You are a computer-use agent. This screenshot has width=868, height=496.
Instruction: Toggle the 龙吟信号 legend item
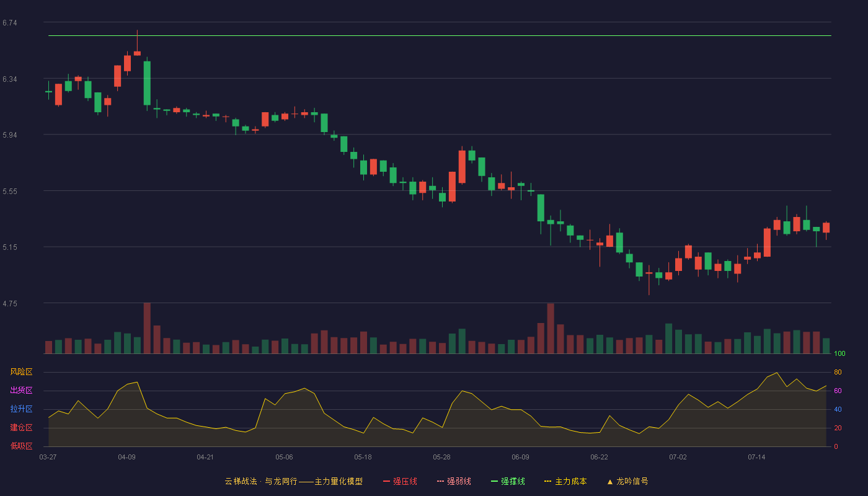627,481
